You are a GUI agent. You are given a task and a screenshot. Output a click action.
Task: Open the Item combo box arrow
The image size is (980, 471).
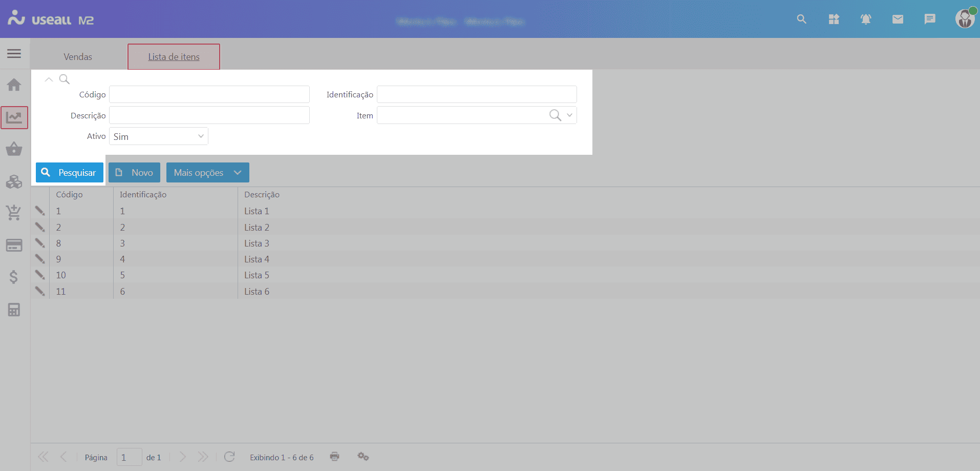[x=569, y=115]
